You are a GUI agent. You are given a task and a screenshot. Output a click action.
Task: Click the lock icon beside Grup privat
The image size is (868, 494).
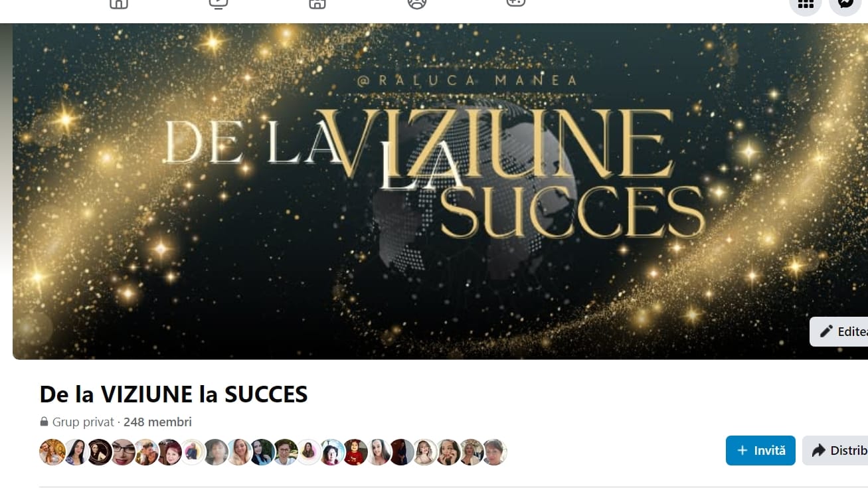(x=44, y=422)
